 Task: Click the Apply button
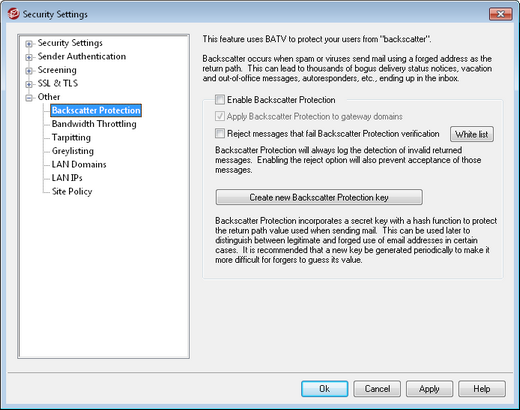429,389
